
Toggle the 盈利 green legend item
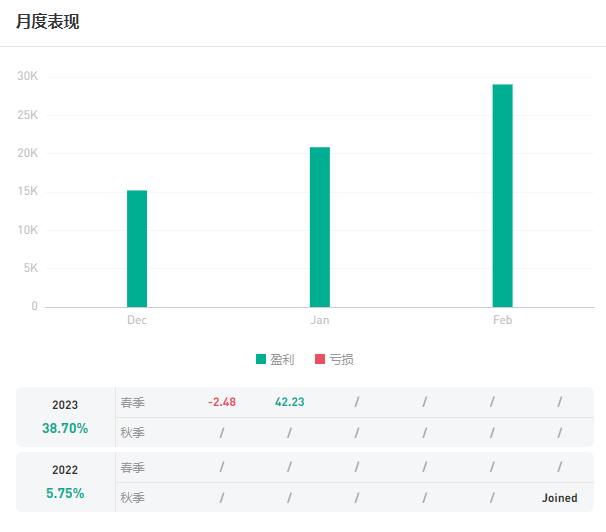point(275,359)
